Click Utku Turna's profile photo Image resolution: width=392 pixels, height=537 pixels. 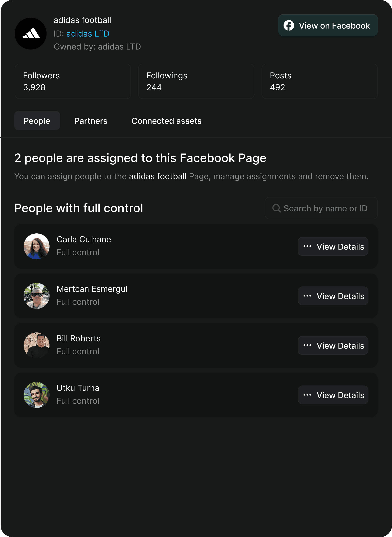[x=37, y=395]
